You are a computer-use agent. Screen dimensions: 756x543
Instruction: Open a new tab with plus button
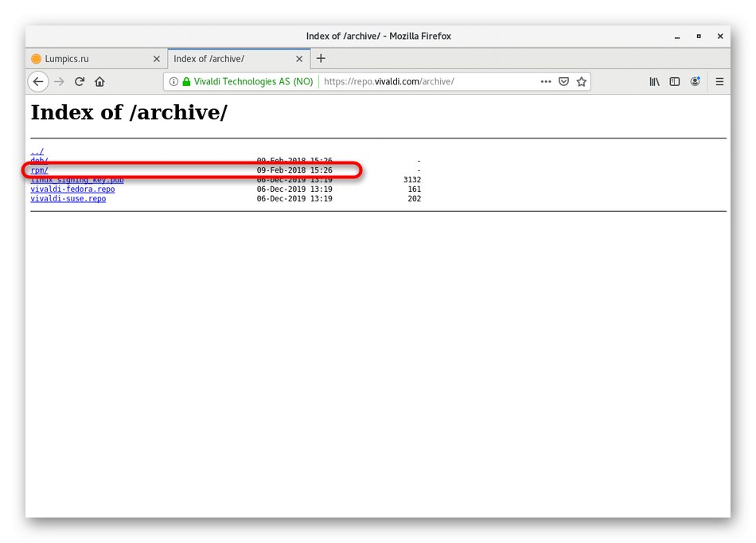point(321,58)
